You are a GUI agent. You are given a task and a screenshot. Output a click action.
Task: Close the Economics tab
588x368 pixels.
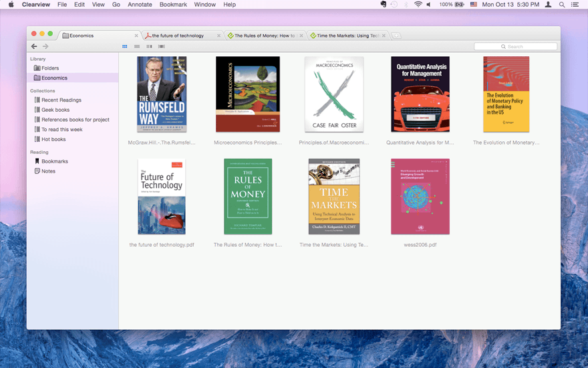click(136, 35)
